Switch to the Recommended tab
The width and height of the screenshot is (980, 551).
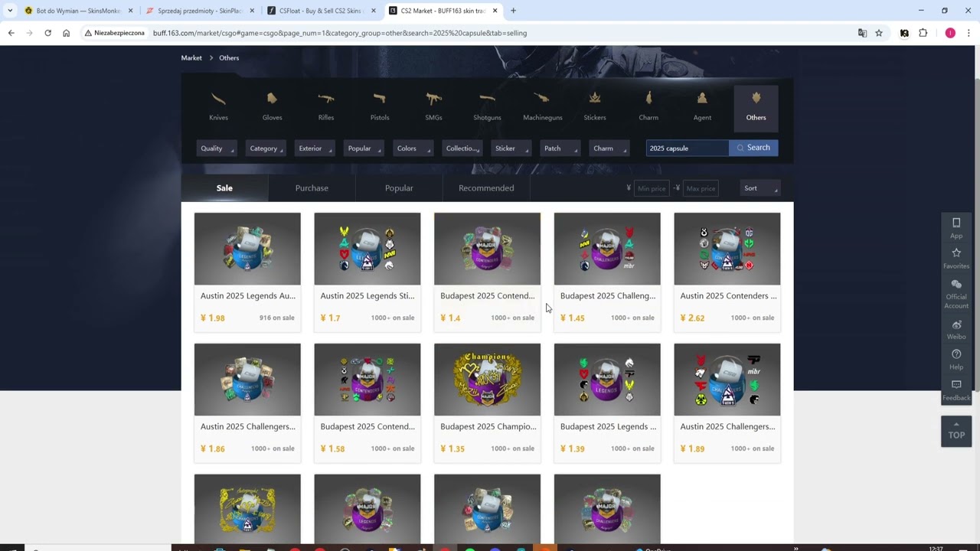tap(486, 188)
